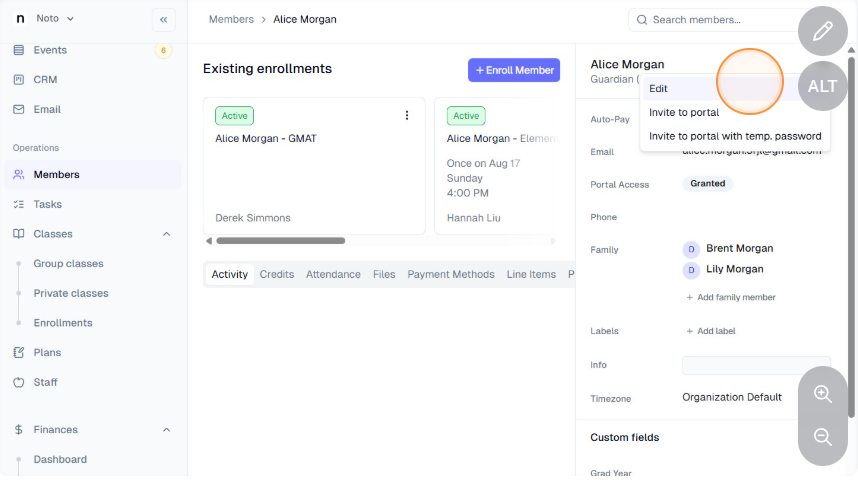The image size is (858, 483).
Task: Go to CRM section
Action: (x=45, y=80)
